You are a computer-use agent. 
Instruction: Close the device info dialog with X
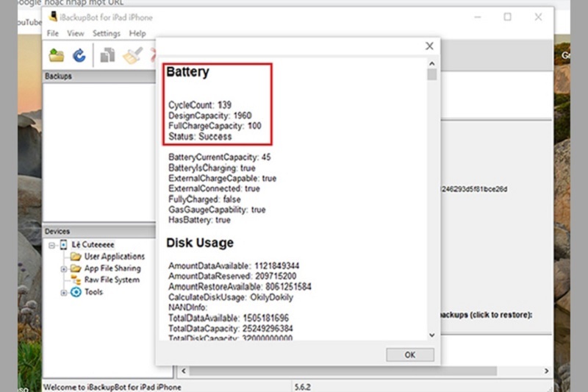[x=430, y=46]
